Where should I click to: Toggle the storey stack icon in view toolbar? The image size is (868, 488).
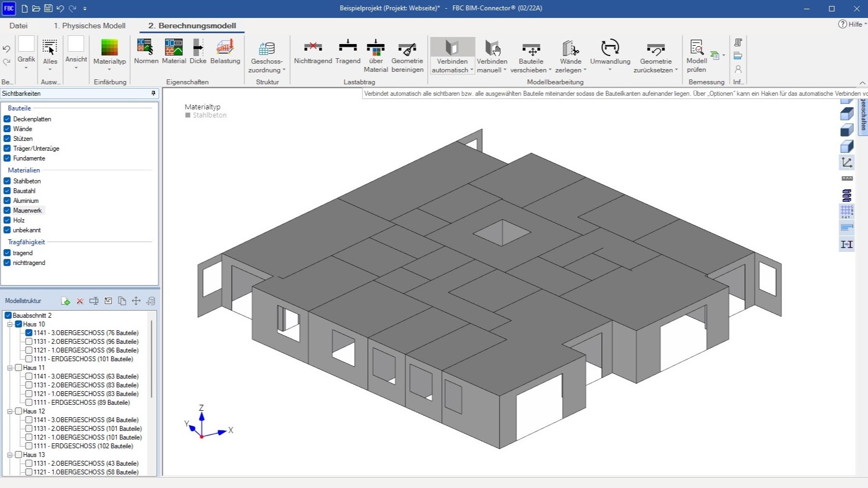[x=847, y=195]
